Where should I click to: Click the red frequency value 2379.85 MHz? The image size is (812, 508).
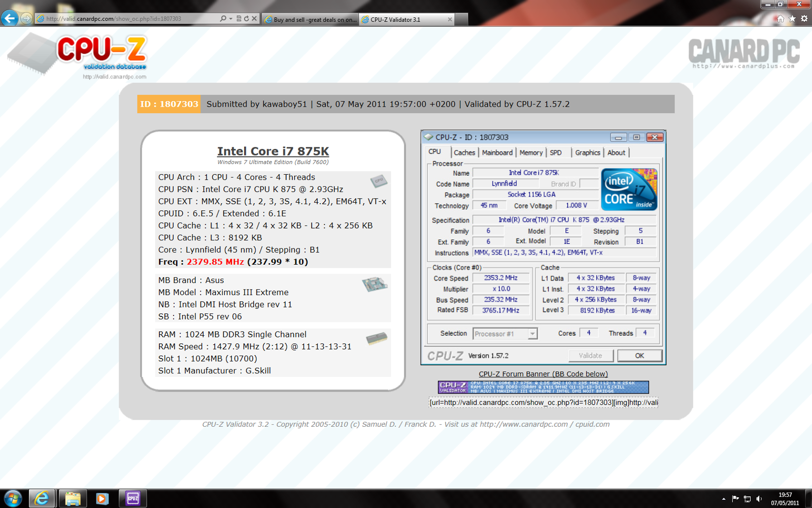[215, 262]
